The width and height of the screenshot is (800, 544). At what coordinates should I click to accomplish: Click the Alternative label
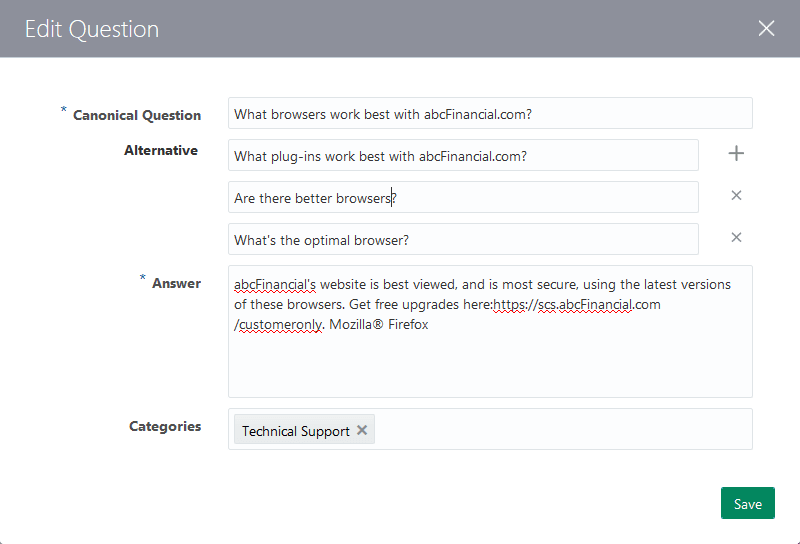click(161, 151)
